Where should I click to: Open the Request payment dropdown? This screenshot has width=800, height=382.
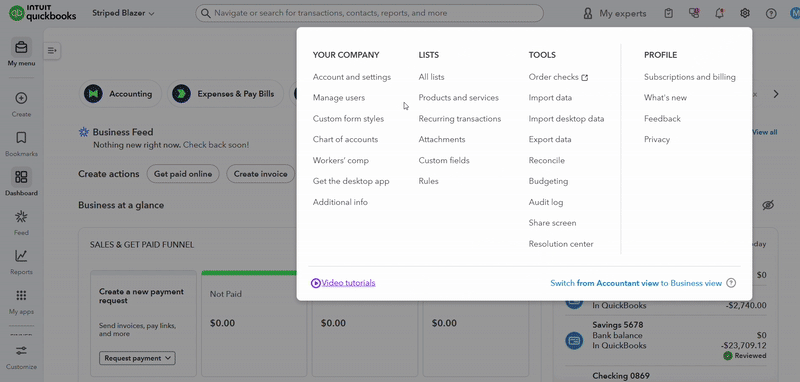coord(137,358)
